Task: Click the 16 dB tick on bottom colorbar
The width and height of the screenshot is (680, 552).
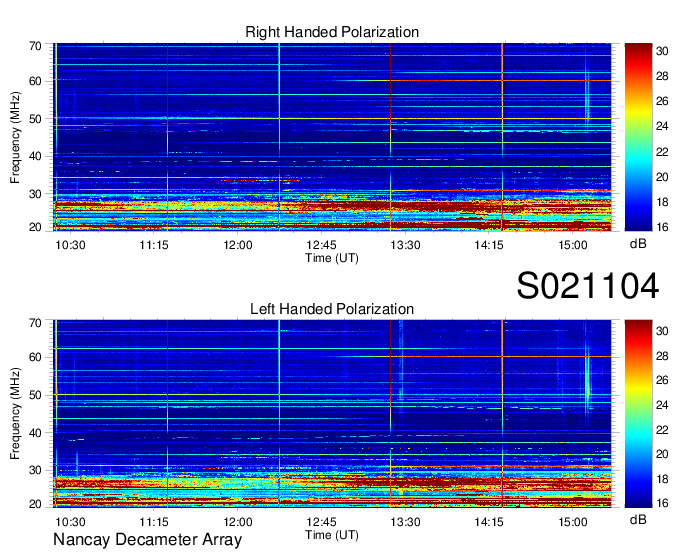Action: 662,503
